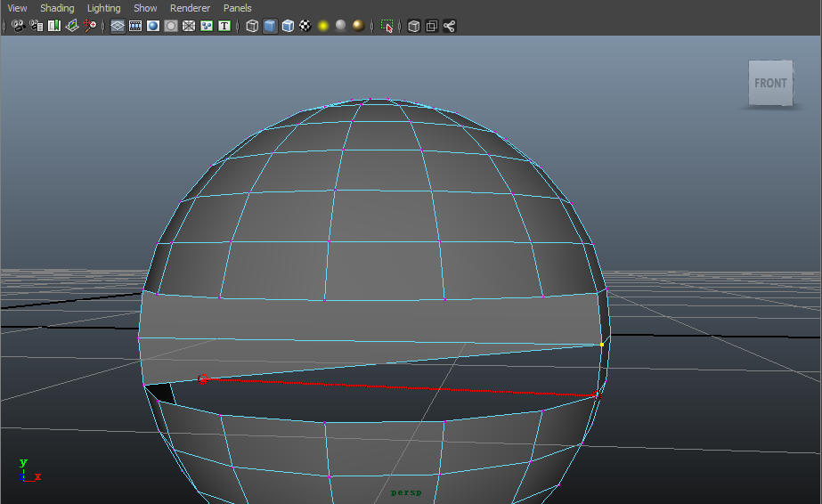This screenshot has height=504, width=822.
Task: Click the FRONT face of view cube
Action: tap(770, 83)
